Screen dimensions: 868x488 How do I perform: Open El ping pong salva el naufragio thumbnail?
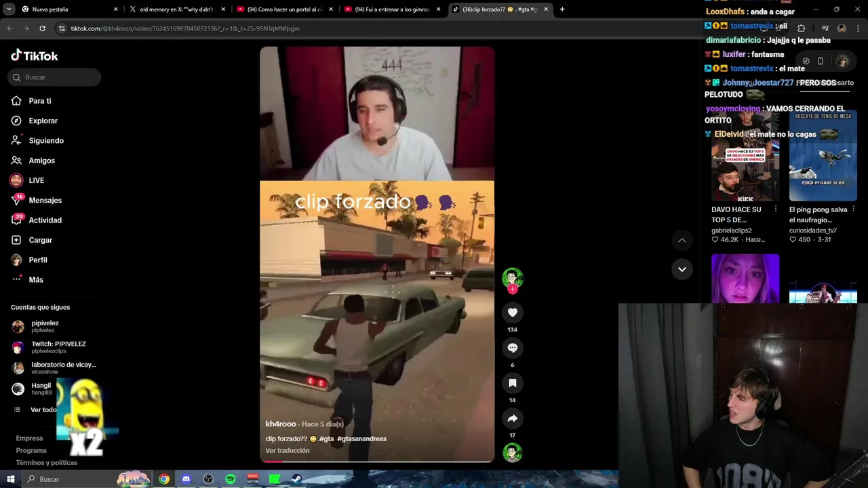pyautogui.click(x=823, y=156)
